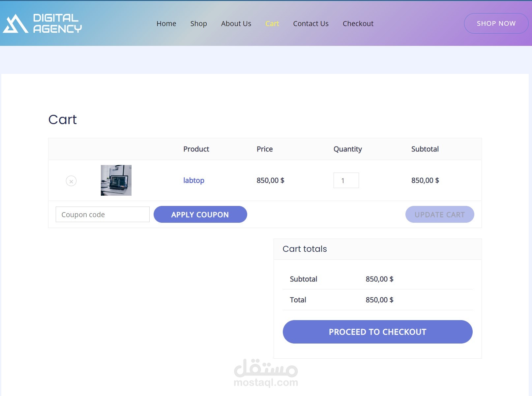The image size is (532, 396).
Task: Click the Cart page heading
Action: 62,119
